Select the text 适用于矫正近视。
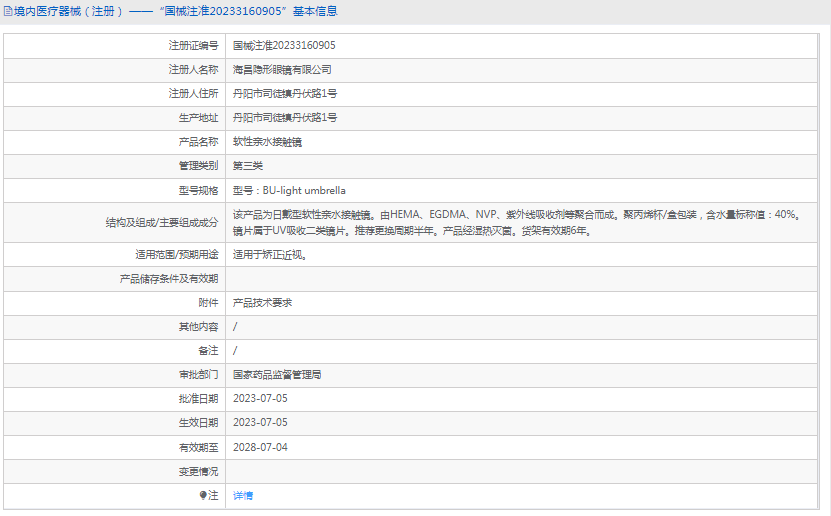This screenshot has height=516, width=831. coord(270,254)
